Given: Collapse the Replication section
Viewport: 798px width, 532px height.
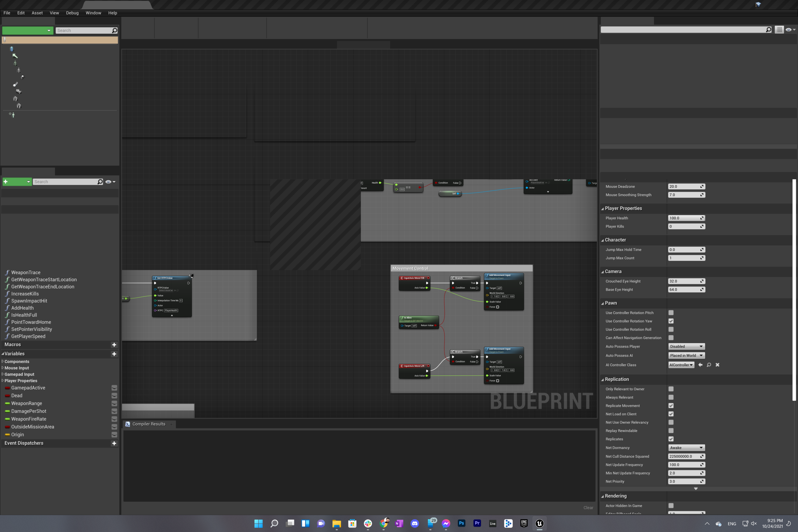Looking at the screenshot, I should tap(603, 380).
